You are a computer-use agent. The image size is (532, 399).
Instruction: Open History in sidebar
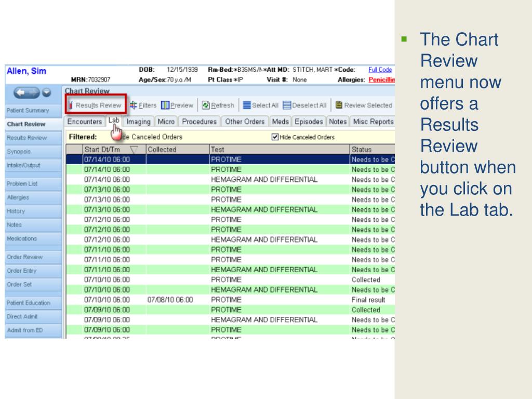pos(33,211)
